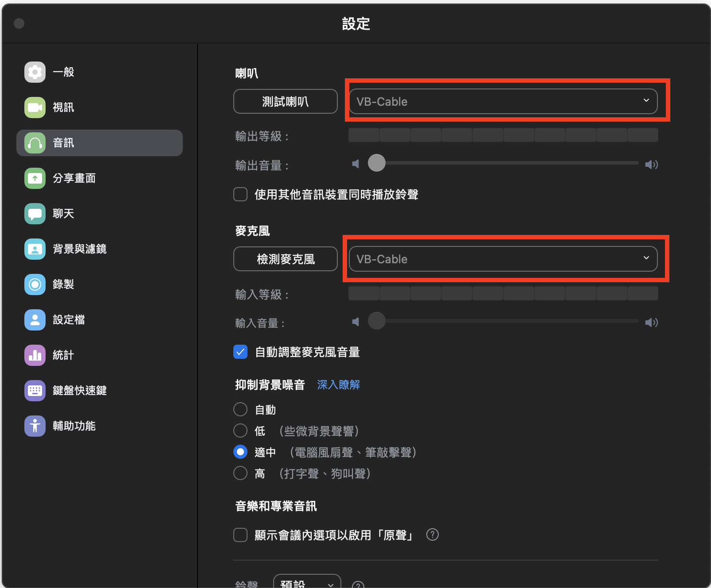The image size is (711, 588).
Task: Open the 輔助功能 settings section
Action: pyautogui.click(x=100, y=426)
